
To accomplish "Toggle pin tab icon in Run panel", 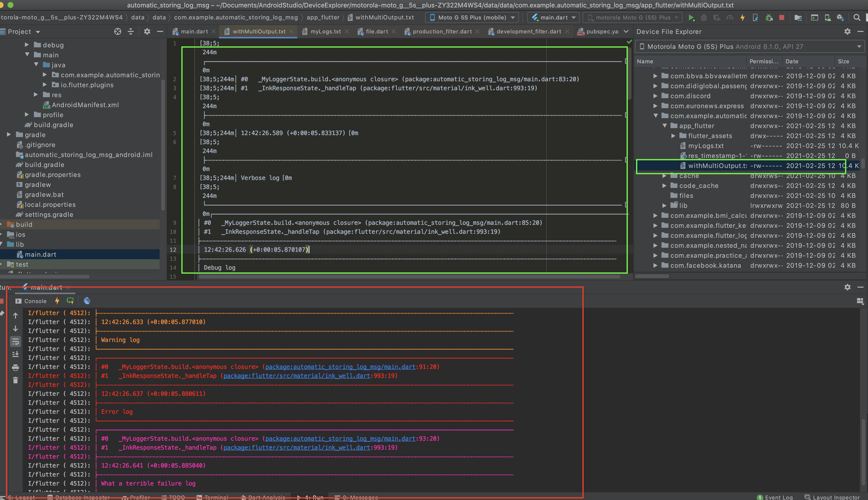I will (2, 313).
